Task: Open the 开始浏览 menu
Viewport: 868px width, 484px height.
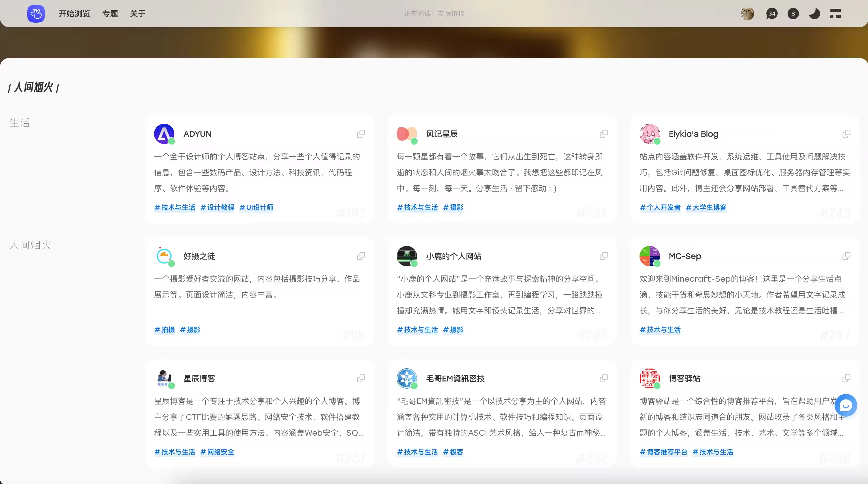Action: pyautogui.click(x=74, y=14)
